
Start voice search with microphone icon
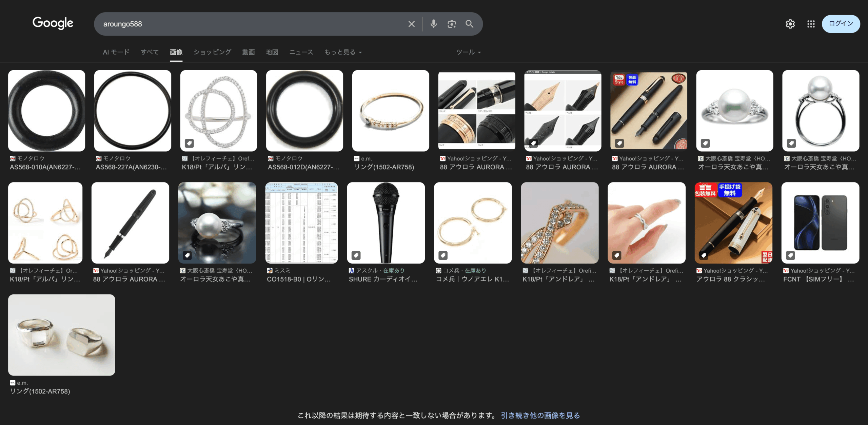(x=433, y=24)
